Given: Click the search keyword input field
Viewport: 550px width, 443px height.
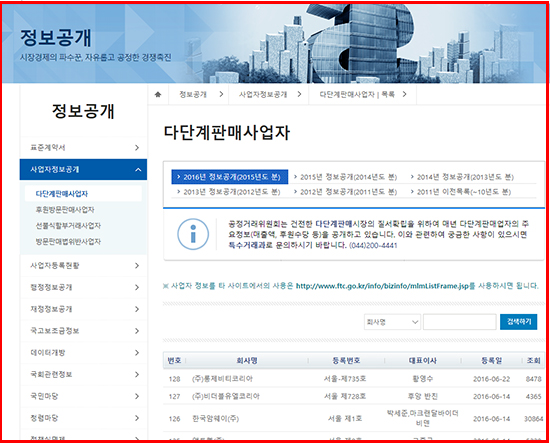Looking at the screenshot, I should [x=460, y=322].
